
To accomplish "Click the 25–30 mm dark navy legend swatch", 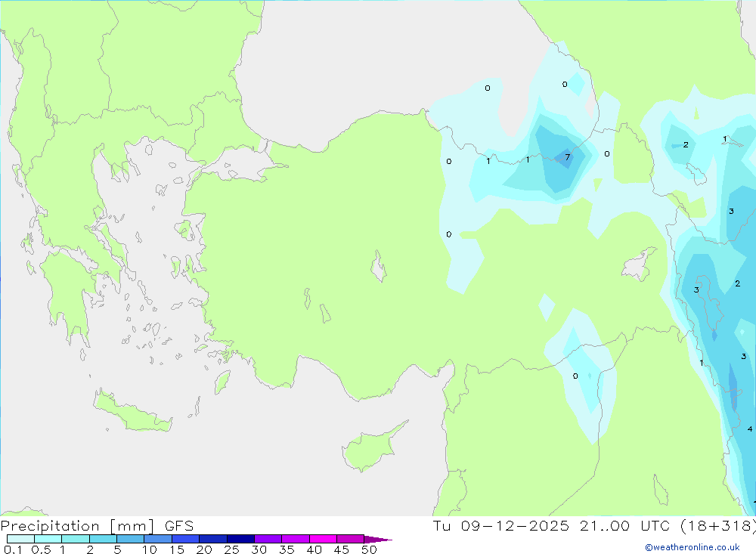I will (240, 539).
